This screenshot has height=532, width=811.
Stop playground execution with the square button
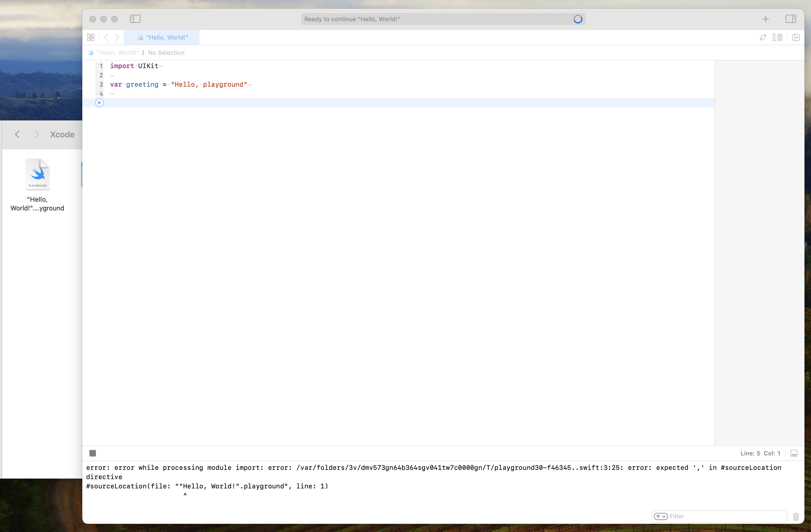coord(93,453)
